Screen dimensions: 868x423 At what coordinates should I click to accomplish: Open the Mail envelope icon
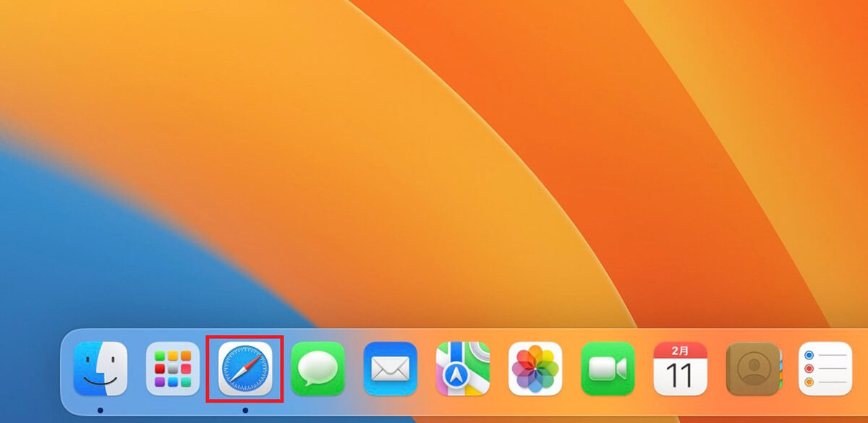point(390,369)
